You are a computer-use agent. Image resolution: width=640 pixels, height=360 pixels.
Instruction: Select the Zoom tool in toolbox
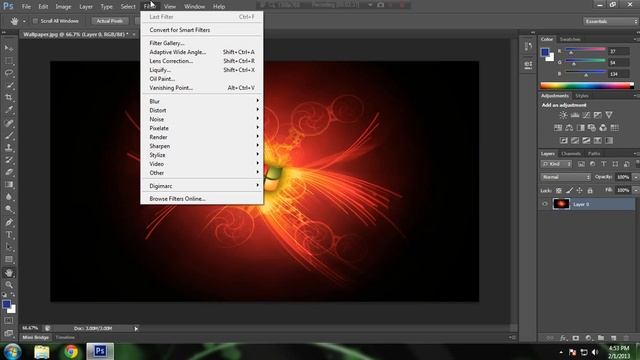[x=9, y=285]
